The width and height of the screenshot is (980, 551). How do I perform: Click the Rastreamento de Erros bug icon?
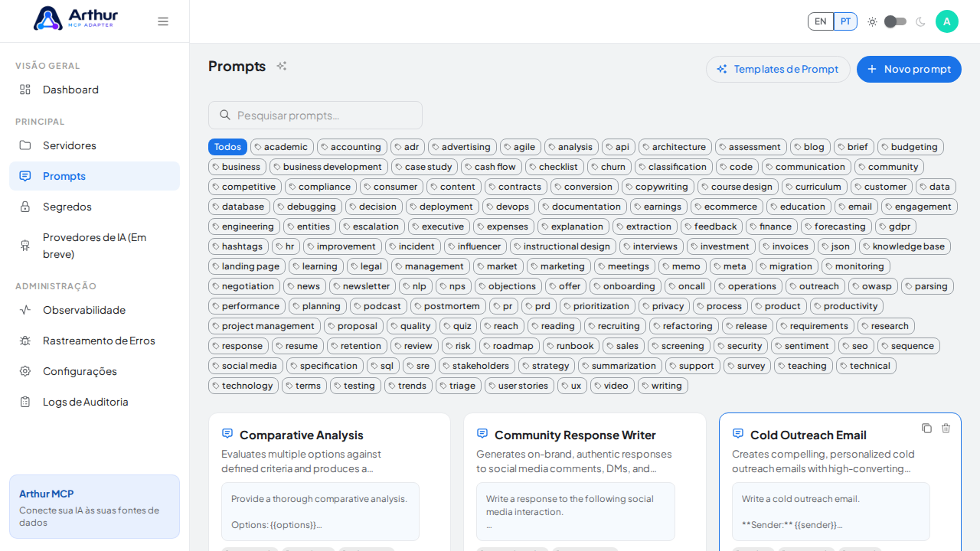pos(25,341)
